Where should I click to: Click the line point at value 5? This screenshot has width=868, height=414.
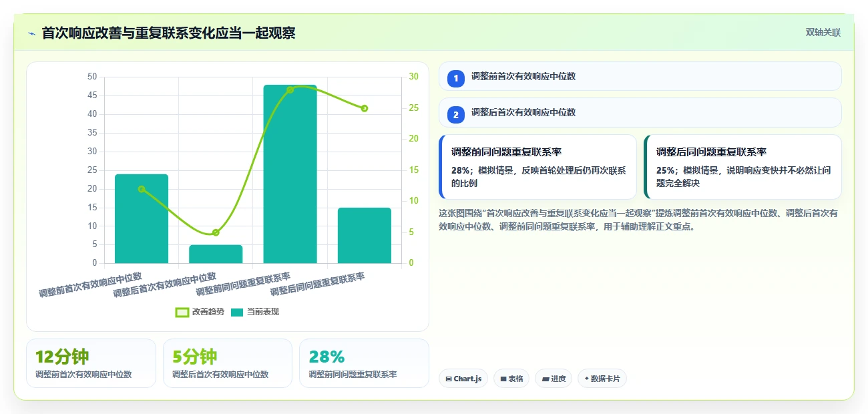[x=216, y=232]
